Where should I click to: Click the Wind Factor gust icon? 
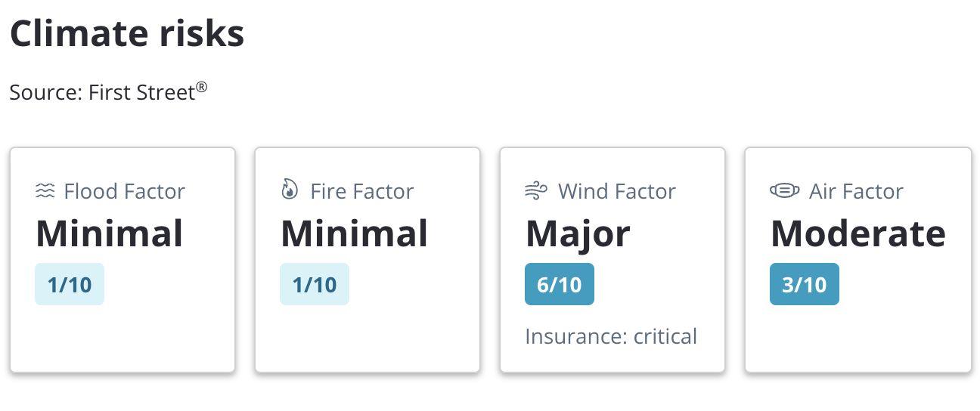[x=536, y=191]
